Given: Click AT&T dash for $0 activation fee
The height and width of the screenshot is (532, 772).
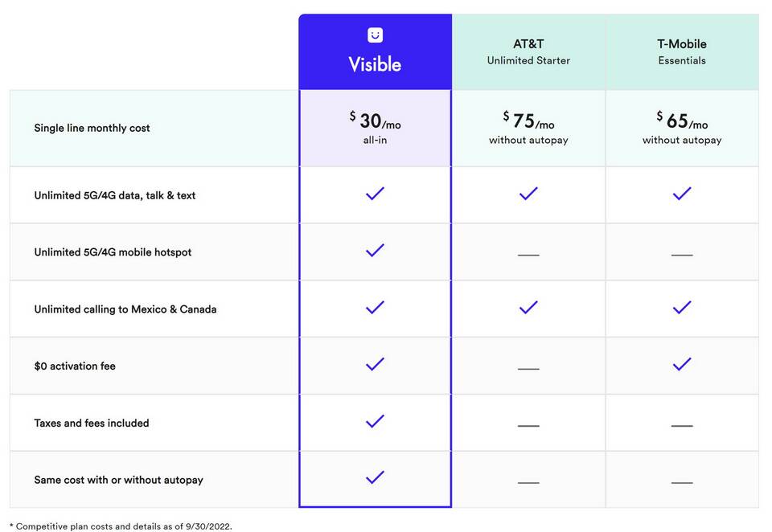Looking at the screenshot, I should 529,369.
